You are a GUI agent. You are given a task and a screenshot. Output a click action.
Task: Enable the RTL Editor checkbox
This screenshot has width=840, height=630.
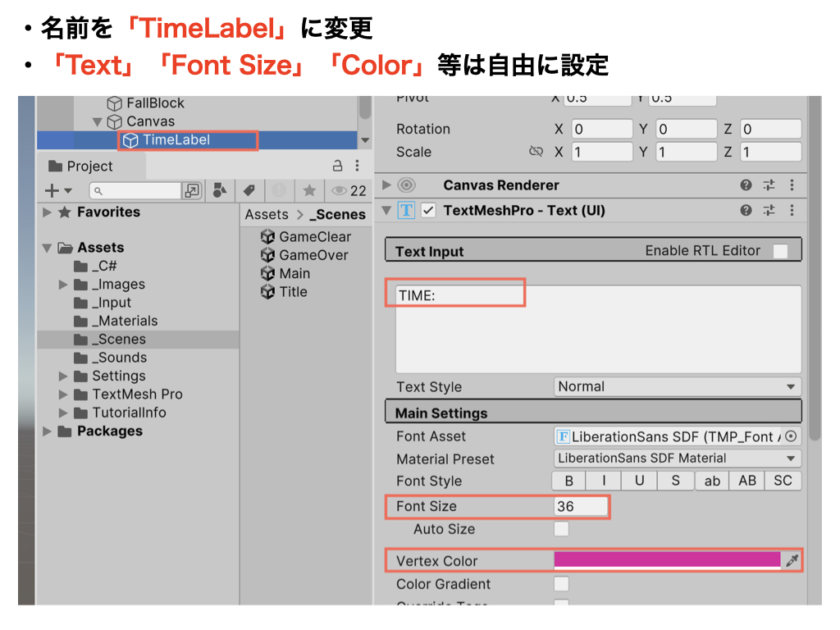click(780, 251)
